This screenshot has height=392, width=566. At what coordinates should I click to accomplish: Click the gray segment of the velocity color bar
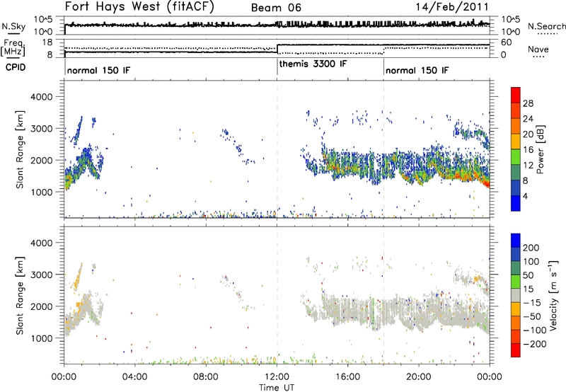(516, 296)
